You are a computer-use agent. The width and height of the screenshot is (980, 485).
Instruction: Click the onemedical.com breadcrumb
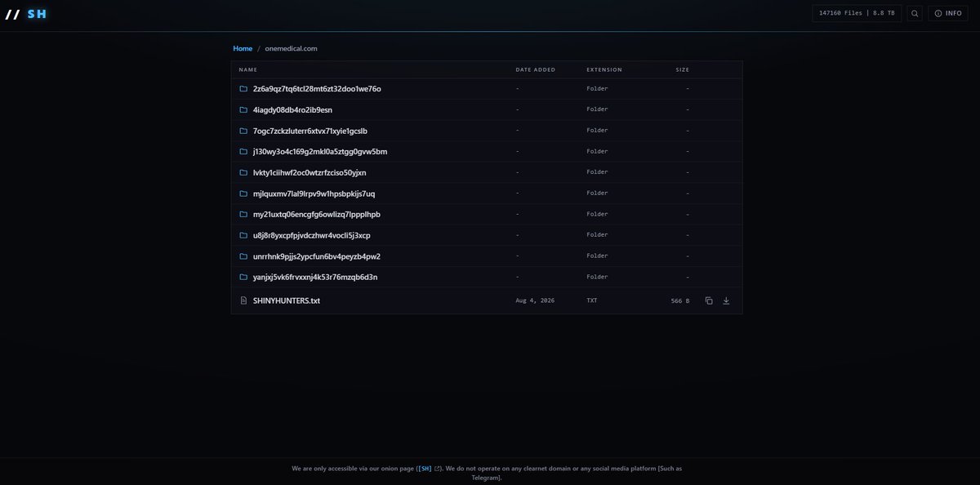click(291, 48)
